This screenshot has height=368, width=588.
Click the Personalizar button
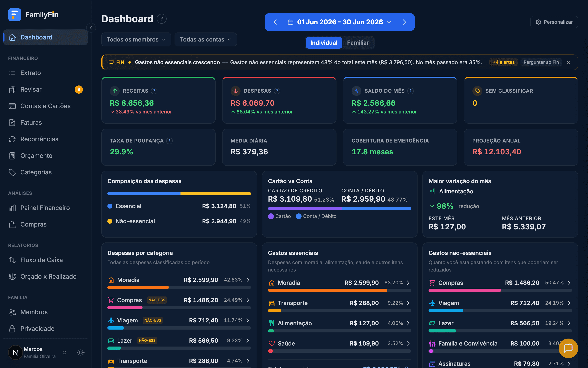(554, 22)
